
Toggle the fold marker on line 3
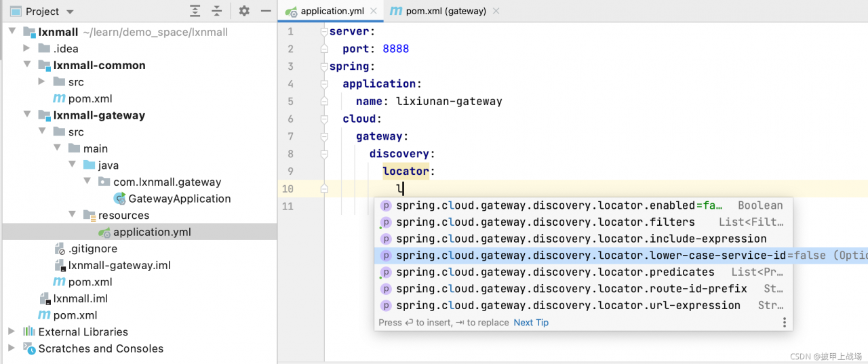324,66
